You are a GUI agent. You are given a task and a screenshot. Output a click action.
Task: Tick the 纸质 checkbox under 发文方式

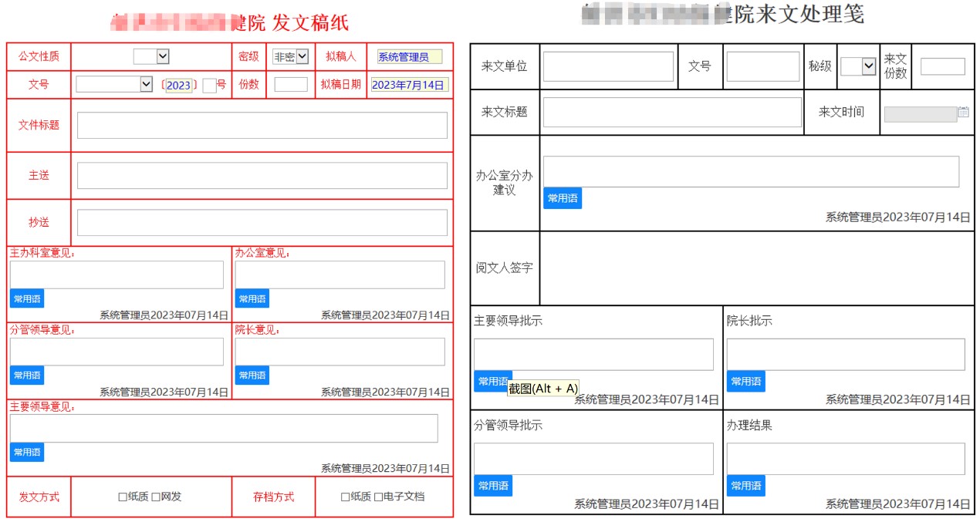coord(123,497)
